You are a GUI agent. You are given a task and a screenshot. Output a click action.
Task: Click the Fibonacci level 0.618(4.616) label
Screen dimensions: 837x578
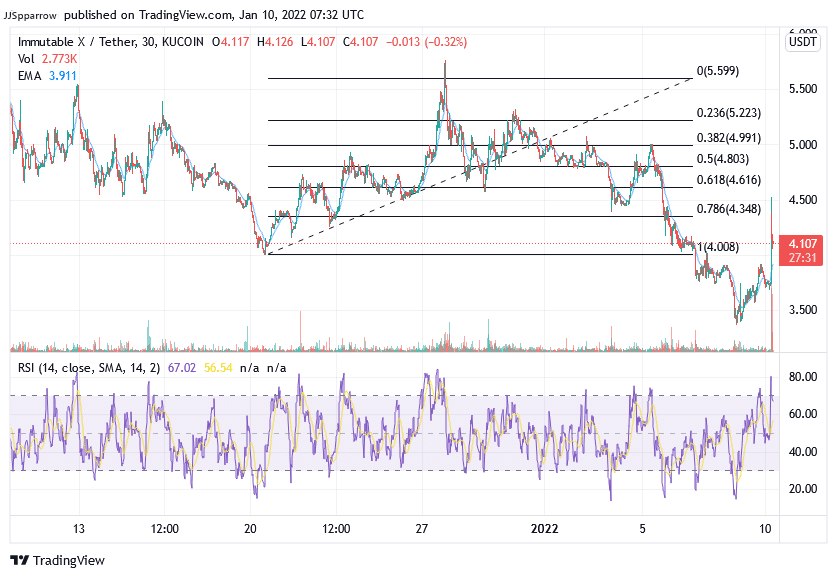[x=729, y=180]
